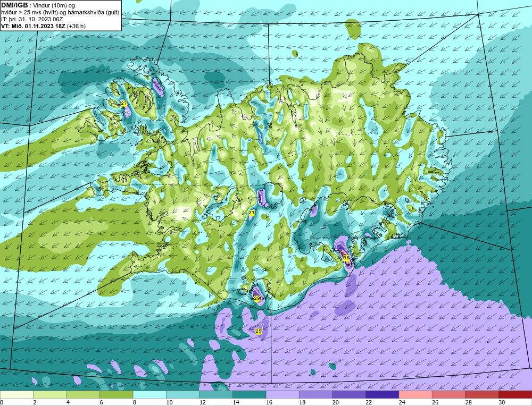The height and width of the screenshot is (406, 532).
Task: Click the legend value 0
Action: coord(2,402)
